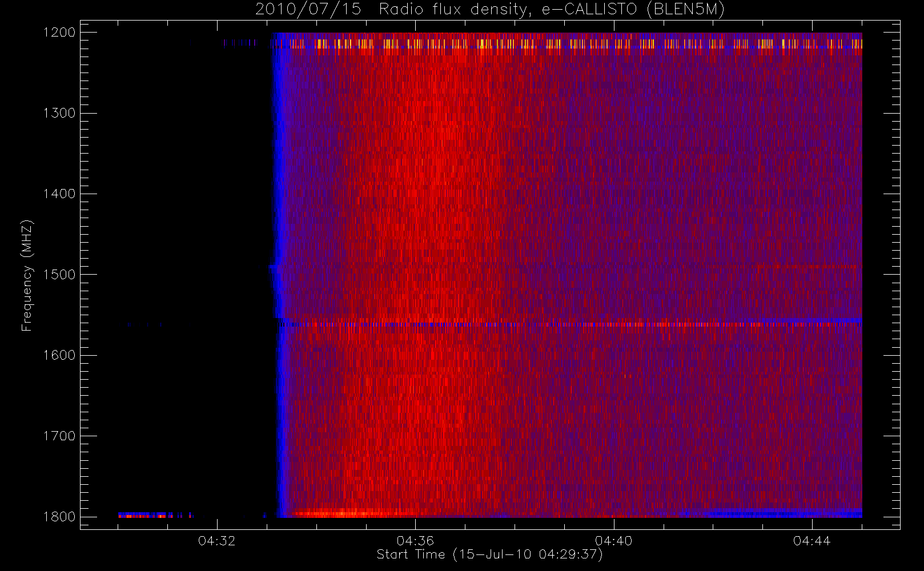Click the 04:36 time tick label
924x571 pixels.
(415, 541)
